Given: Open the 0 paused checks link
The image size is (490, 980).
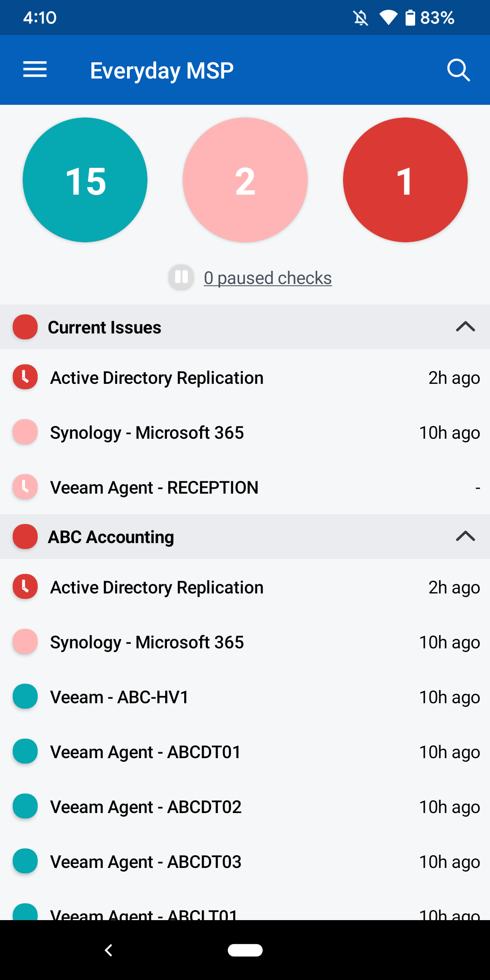Looking at the screenshot, I should (x=268, y=278).
